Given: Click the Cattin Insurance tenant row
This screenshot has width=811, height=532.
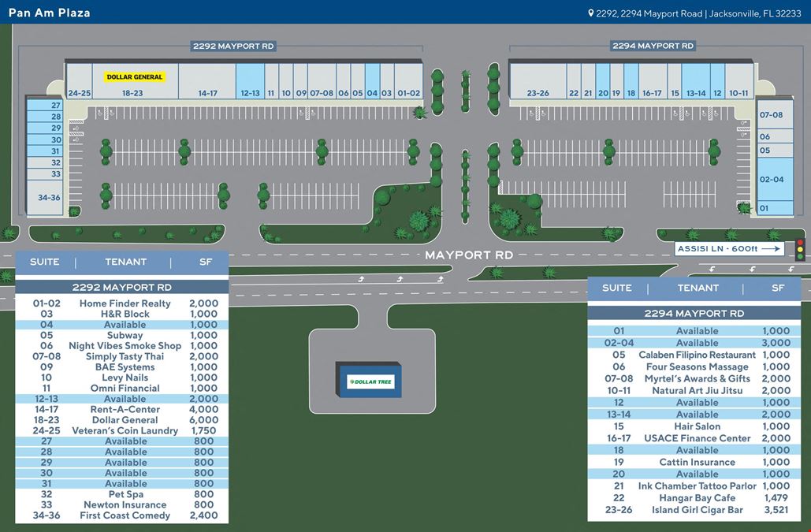Looking at the screenshot, I should point(694,462).
